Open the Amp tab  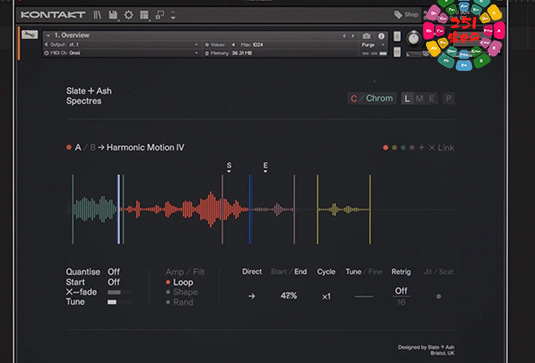click(x=175, y=272)
